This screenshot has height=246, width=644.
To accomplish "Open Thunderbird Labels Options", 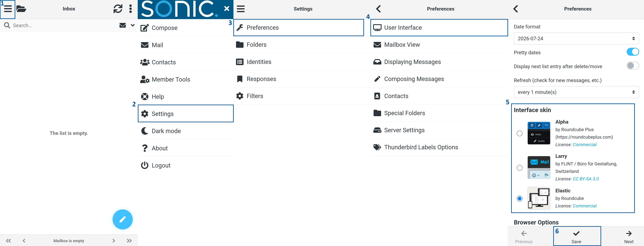I will pos(439,147).
